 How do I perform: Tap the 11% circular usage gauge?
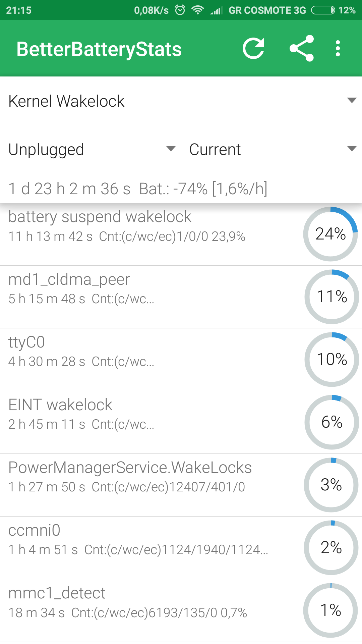point(331,297)
